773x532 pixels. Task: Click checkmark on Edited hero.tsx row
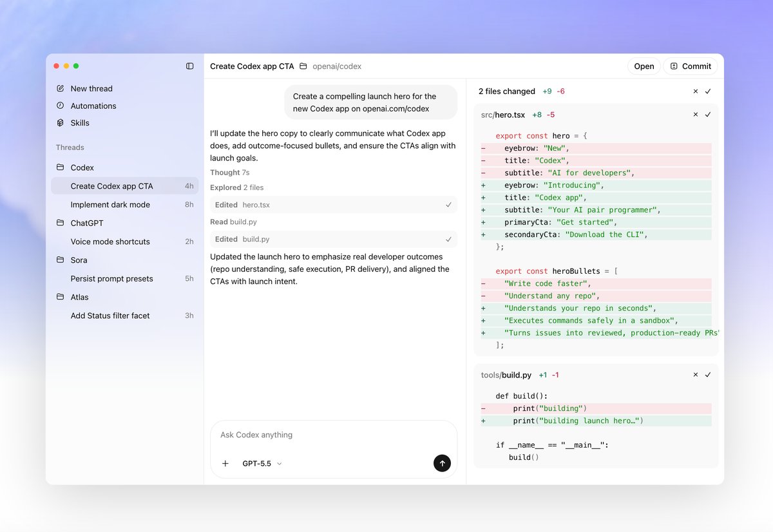pos(448,205)
